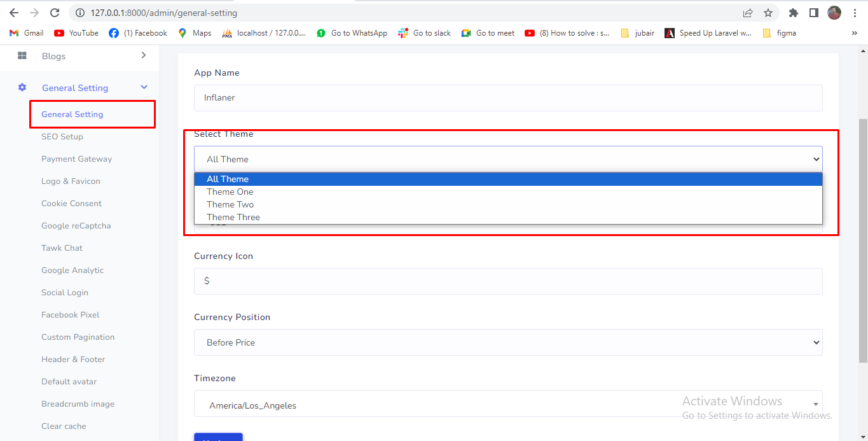This screenshot has height=441, width=868.
Task: Open the Timezone America/Los_Angeles selector
Action: point(507,405)
